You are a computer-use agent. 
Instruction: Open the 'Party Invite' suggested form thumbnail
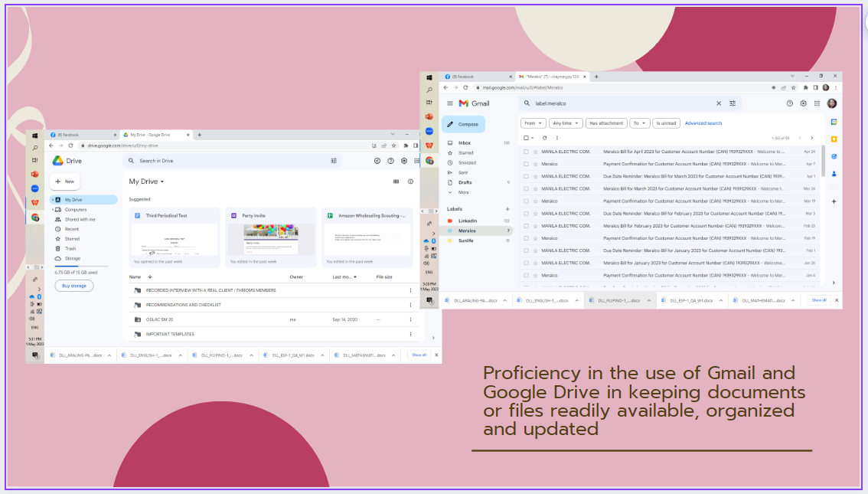(x=271, y=240)
